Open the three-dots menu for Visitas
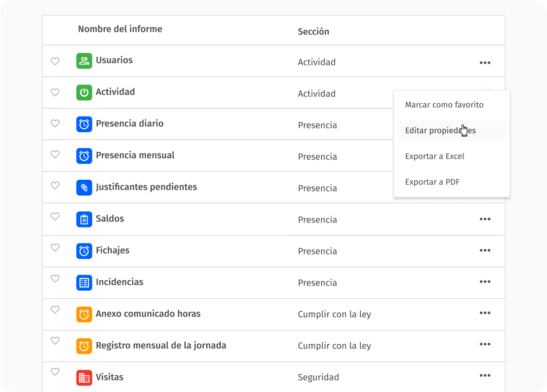Image resolution: width=547 pixels, height=392 pixels. [485, 376]
